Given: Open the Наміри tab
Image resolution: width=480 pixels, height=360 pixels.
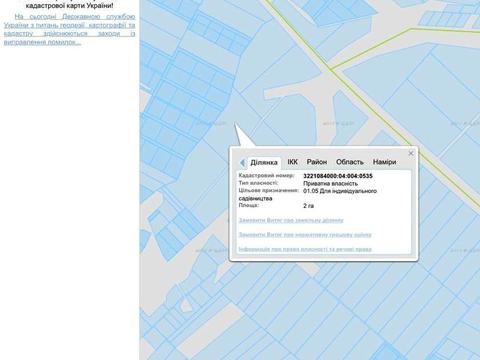Looking at the screenshot, I should 384,162.
